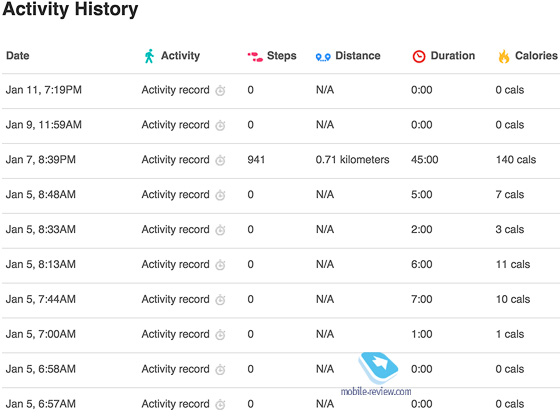
Task: Open Activity record for Jan 5, 7:44AM
Action: click(175, 299)
